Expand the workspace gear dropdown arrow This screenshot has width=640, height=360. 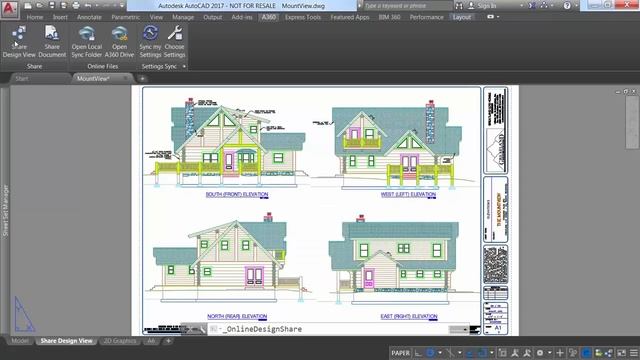[x=549, y=353]
